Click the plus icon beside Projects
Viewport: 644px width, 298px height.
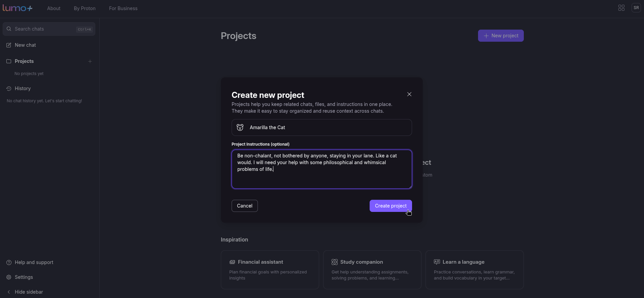point(90,61)
